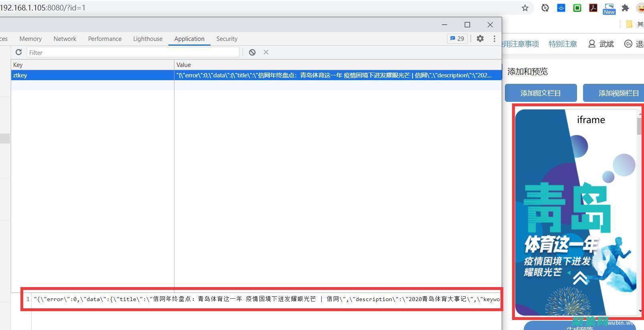Click the iframe preview scrollbar down arrow
The height and width of the screenshot is (330, 644).
coord(640,311)
